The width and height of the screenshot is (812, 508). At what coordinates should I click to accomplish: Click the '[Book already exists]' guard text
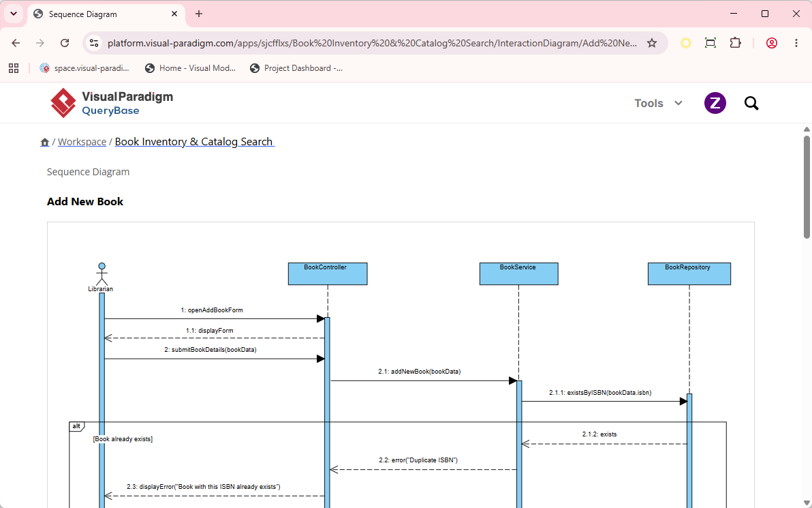[x=123, y=439]
